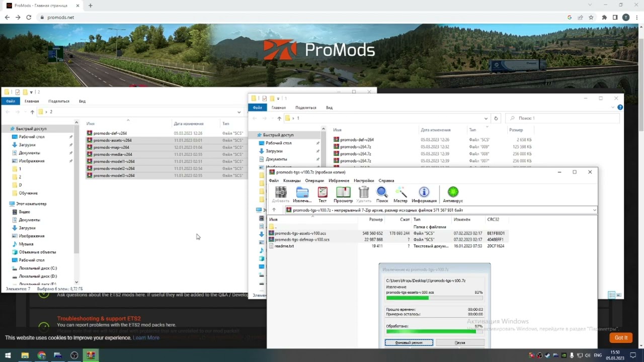Open the Команды menu in WinRAR
Image resolution: width=644 pixels, height=362 pixels.
pos(292,180)
